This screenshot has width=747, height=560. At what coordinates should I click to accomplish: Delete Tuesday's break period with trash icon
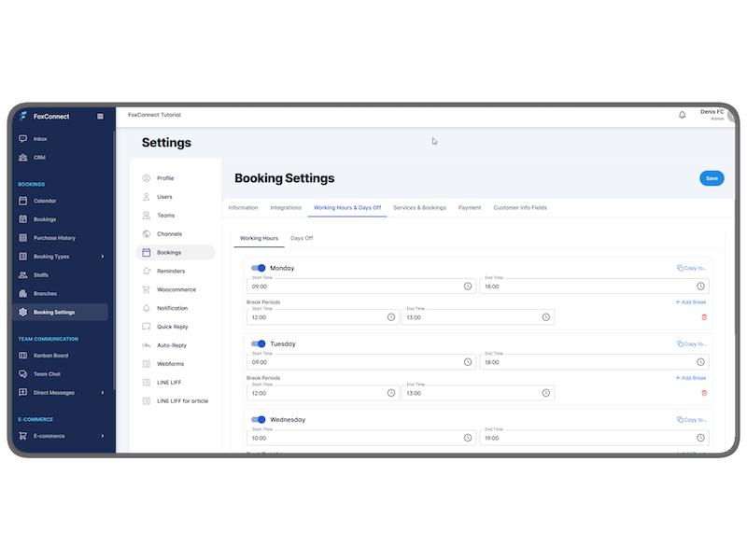704,393
